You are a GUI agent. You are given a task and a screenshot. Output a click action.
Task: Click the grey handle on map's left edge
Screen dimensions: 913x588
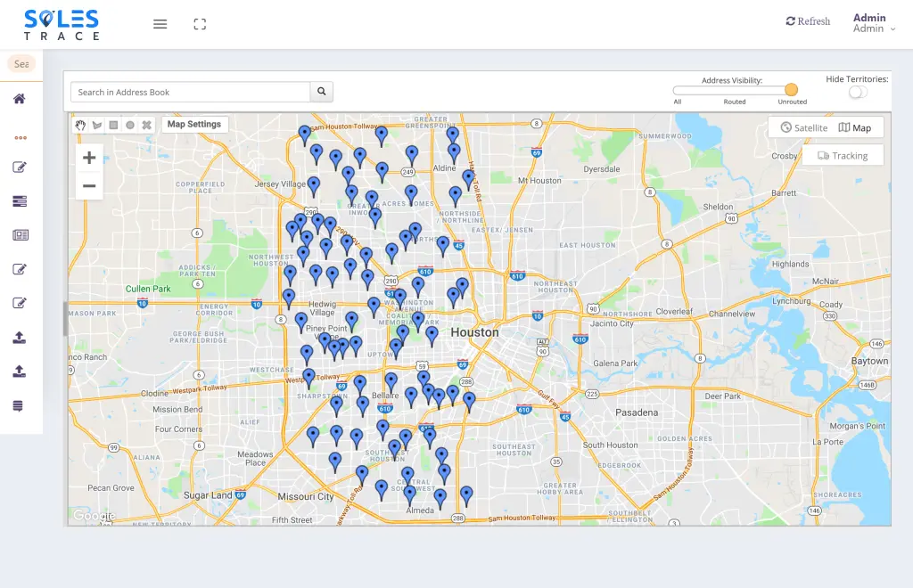point(65,319)
